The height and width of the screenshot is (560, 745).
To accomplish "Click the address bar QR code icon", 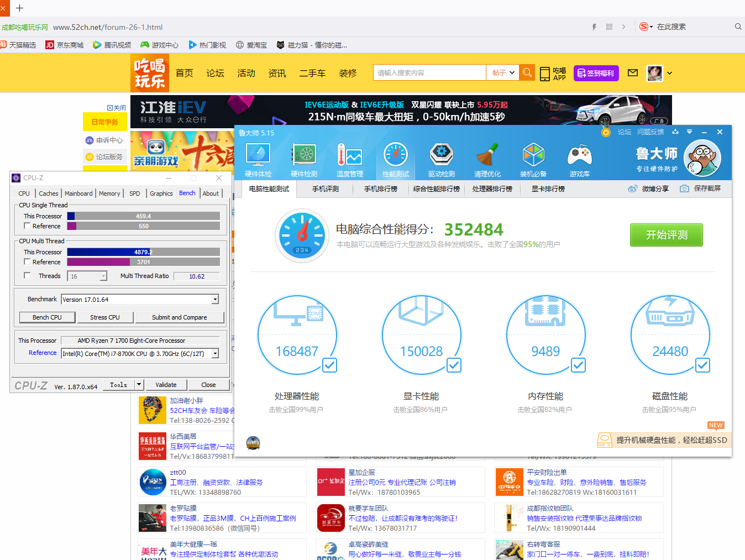I will coord(609,27).
